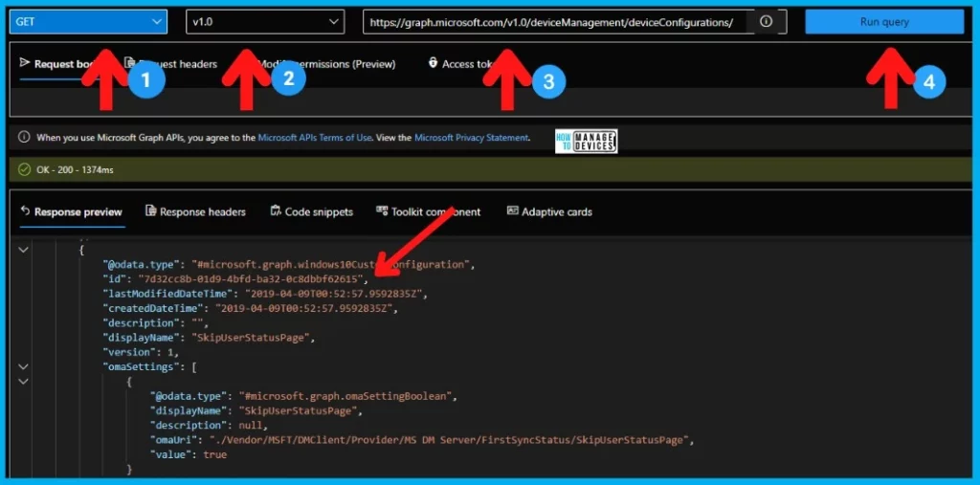This screenshot has height=485, width=980.
Task: Click the "value": true line
Action: pyautogui.click(x=189, y=454)
